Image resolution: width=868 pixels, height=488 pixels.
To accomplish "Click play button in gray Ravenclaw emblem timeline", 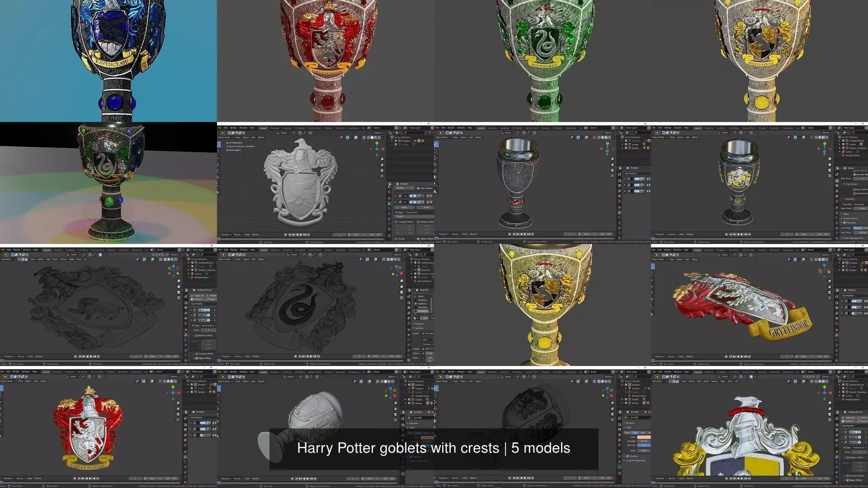I will coord(301,235).
